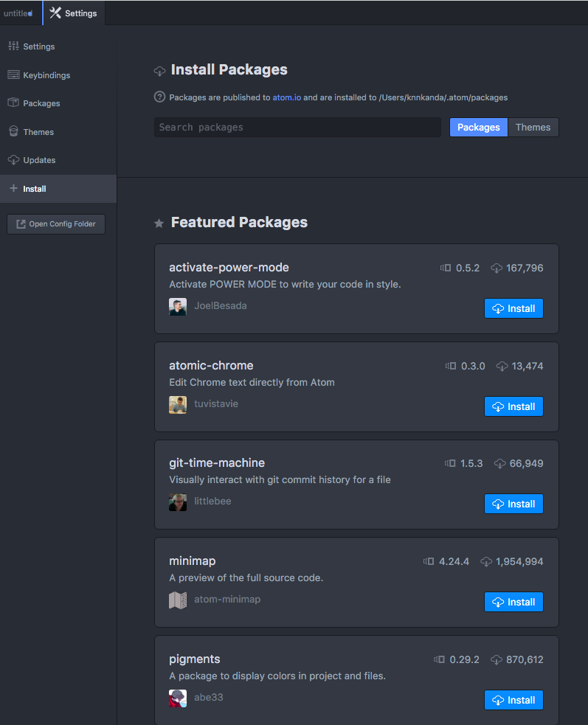
Task: Install the pigments package
Action: (513, 700)
